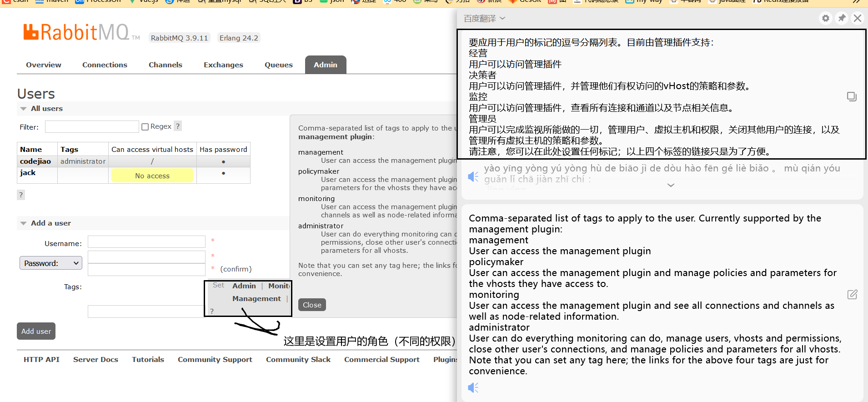Open Baidu Translate settings gear
Image resolution: width=868 pixels, height=402 pixels.
point(826,18)
